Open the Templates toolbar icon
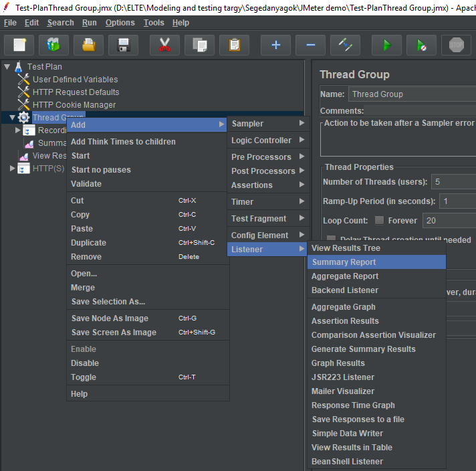Image resolution: width=476 pixels, height=471 pixels. coord(53,45)
